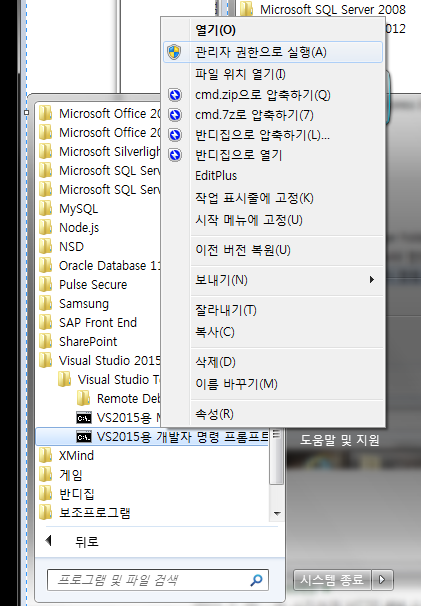Click Bandizip icon beside 반디집으로 압축하기(L)
The width and height of the screenshot is (421, 606).
coord(175,135)
